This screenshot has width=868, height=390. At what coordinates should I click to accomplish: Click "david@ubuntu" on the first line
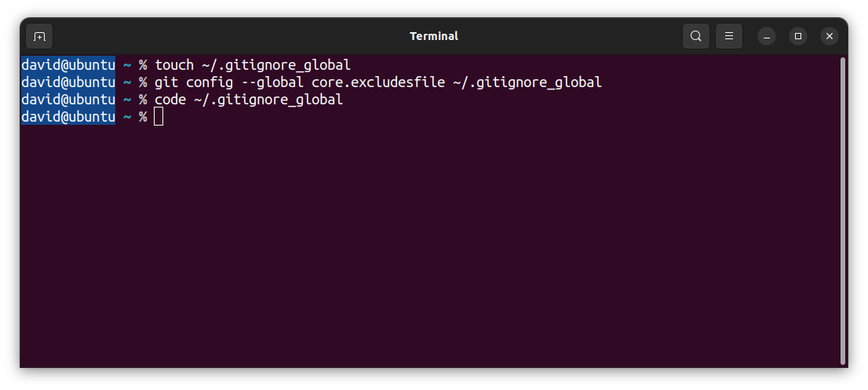pyautogui.click(x=68, y=64)
